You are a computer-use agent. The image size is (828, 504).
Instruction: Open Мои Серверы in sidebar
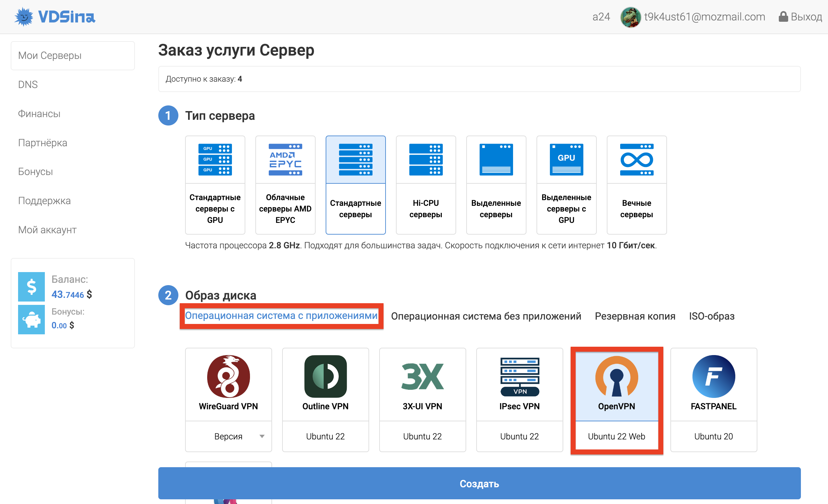73,56
